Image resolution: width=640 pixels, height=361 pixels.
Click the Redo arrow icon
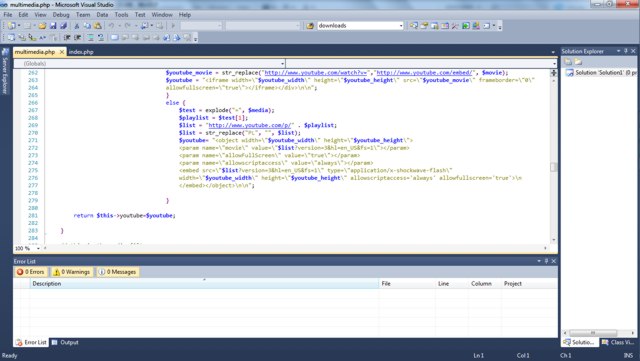128,26
